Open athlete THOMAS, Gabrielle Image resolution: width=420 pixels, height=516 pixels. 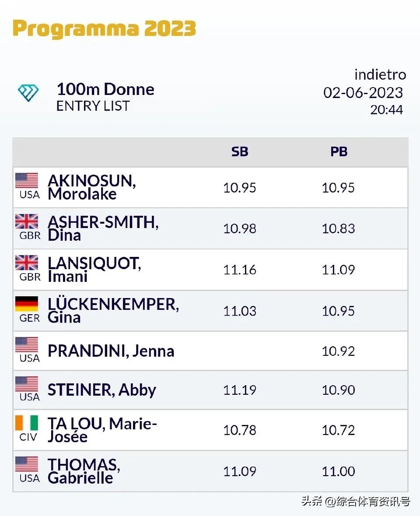click(84, 471)
